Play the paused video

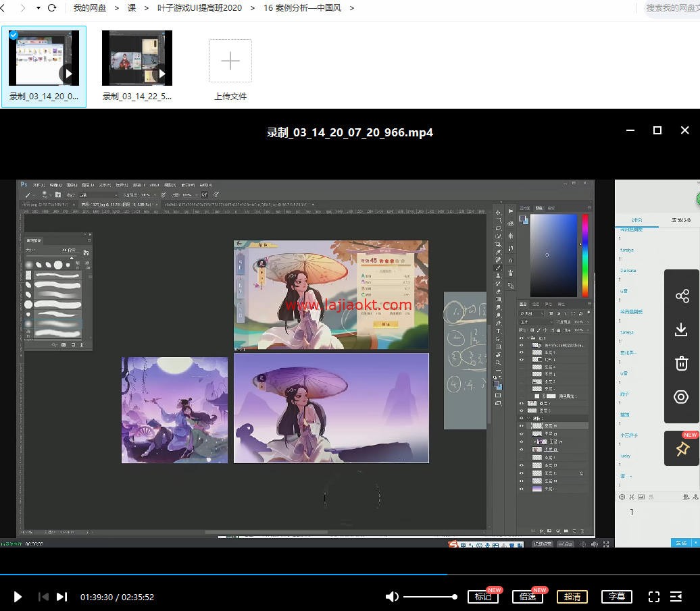18,597
